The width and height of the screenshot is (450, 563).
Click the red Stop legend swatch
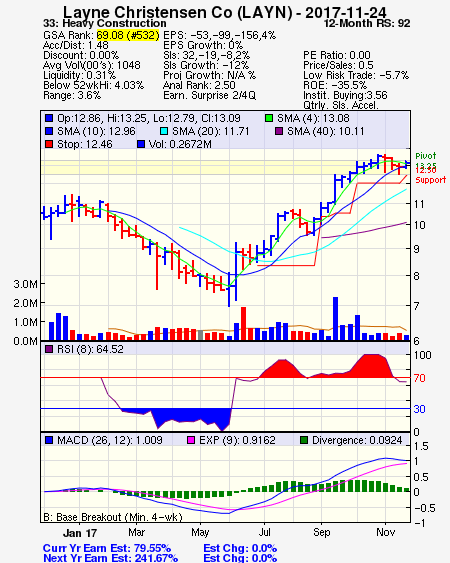(x=49, y=144)
